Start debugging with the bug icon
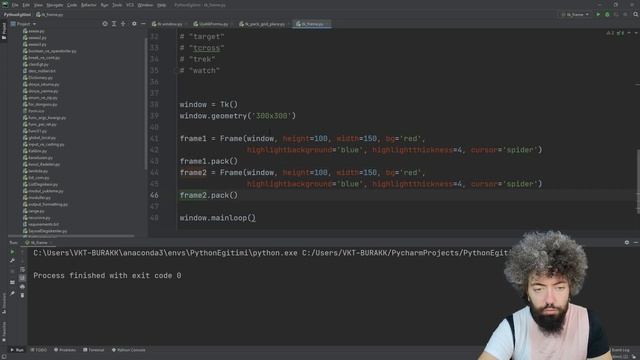 point(607,14)
